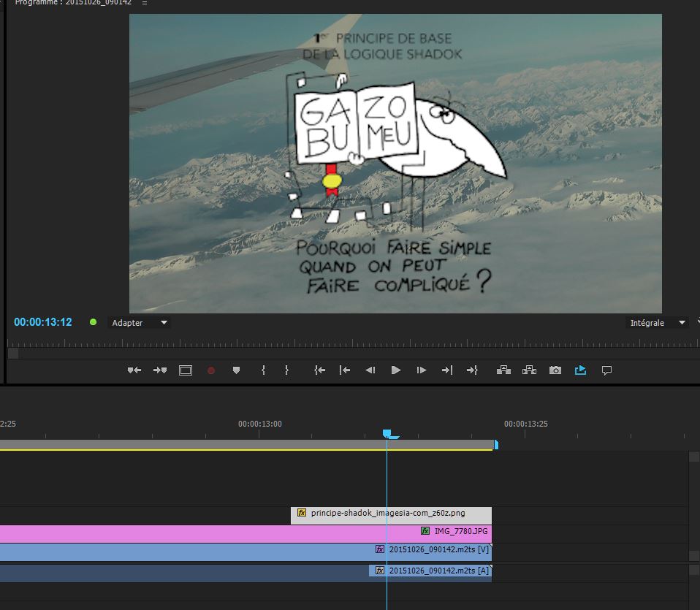Select the Programme monitor tab
This screenshot has height=610, width=700.
tap(73, 3)
